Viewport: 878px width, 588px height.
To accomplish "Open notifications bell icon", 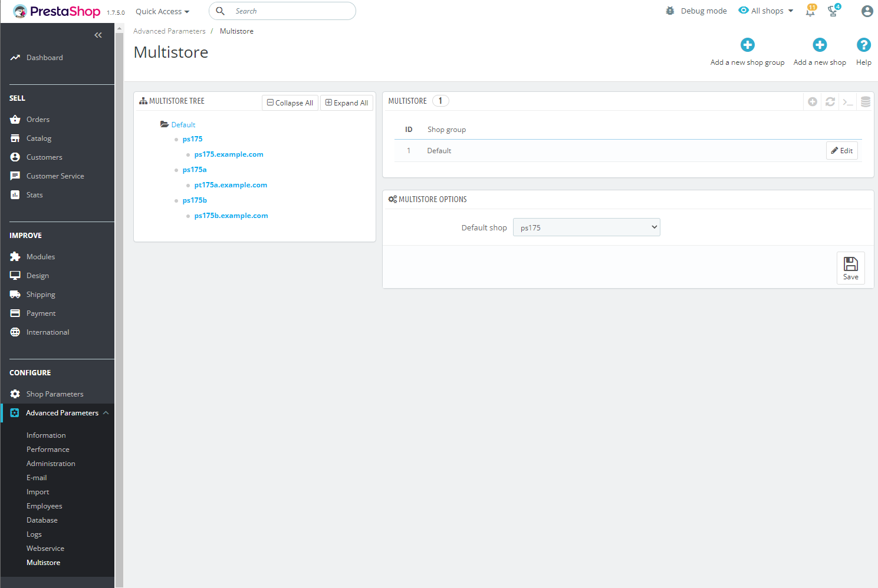I will pyautogui.click(x=811, y=11).
